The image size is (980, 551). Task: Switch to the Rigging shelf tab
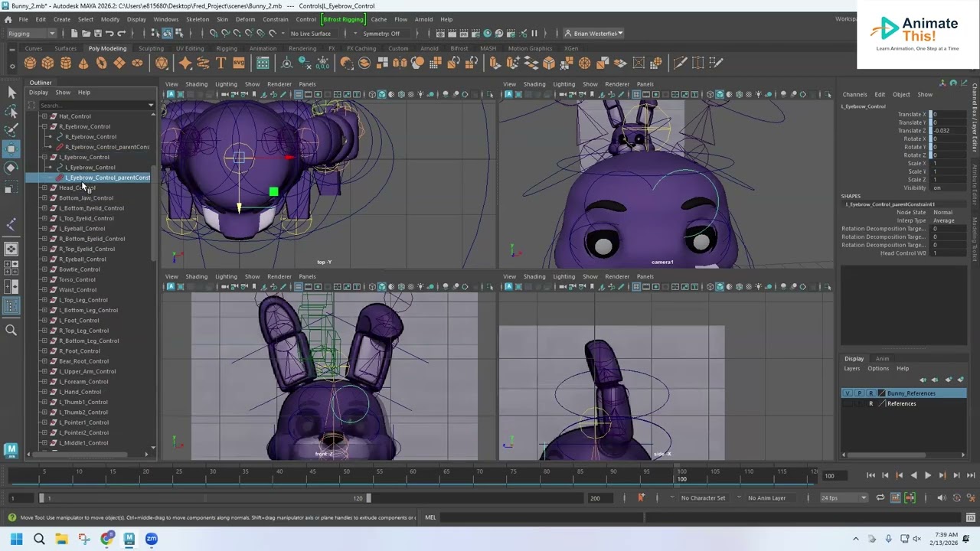tap(227, 48)
